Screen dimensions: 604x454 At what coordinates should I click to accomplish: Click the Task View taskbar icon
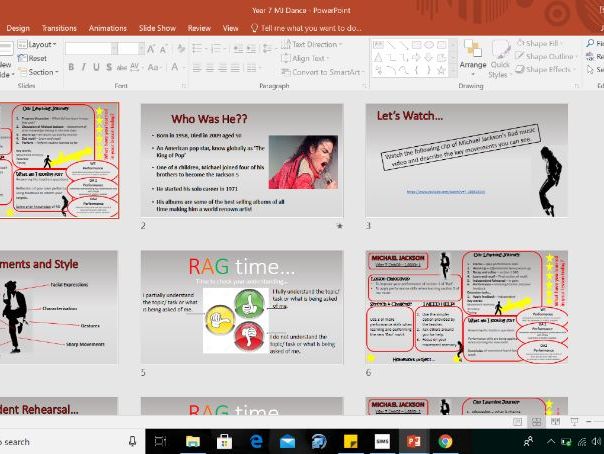coord(160,441)
